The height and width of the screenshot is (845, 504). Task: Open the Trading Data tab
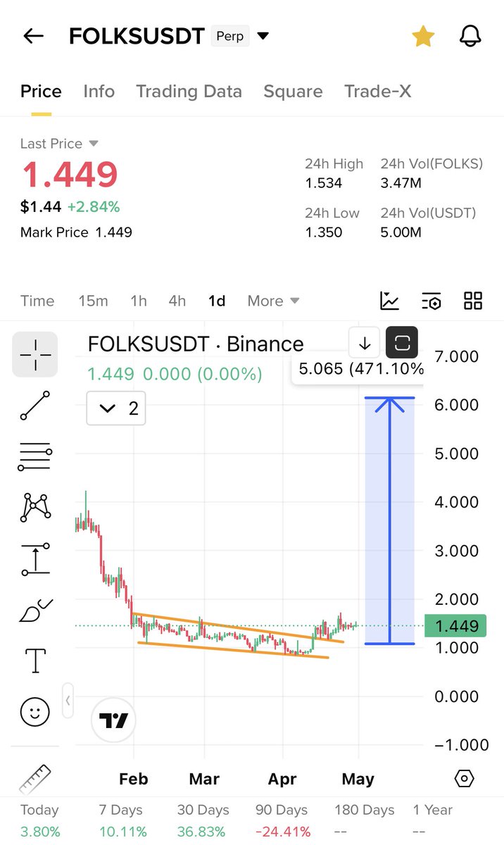click(x=189, y=92)
